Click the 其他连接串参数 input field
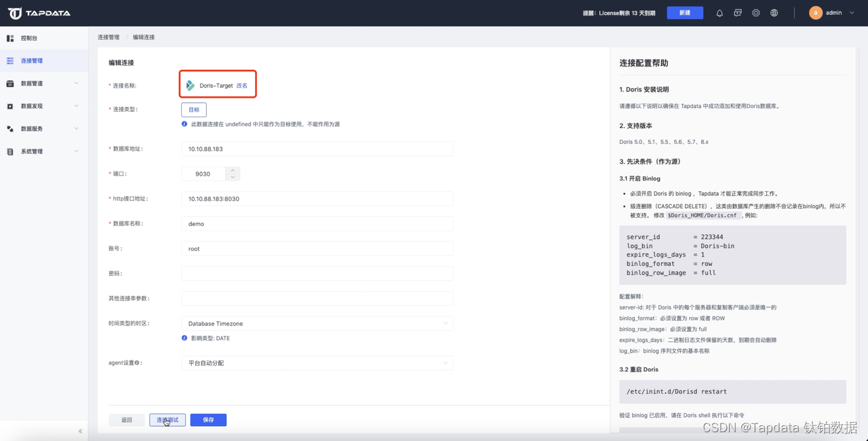868x441 pixels. [x=317, y=299]
